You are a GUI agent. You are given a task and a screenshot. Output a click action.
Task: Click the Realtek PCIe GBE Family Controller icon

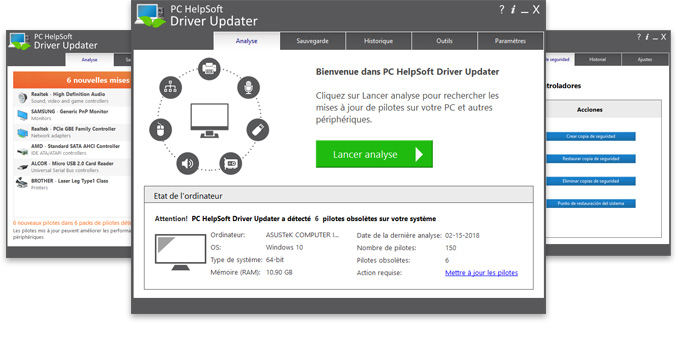pyautogui.click(x=22, y=132)
